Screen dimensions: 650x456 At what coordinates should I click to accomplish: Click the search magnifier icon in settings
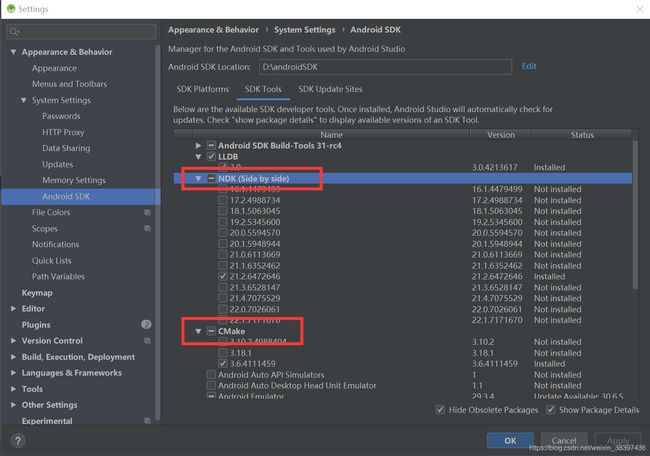[x=14, y=32]
